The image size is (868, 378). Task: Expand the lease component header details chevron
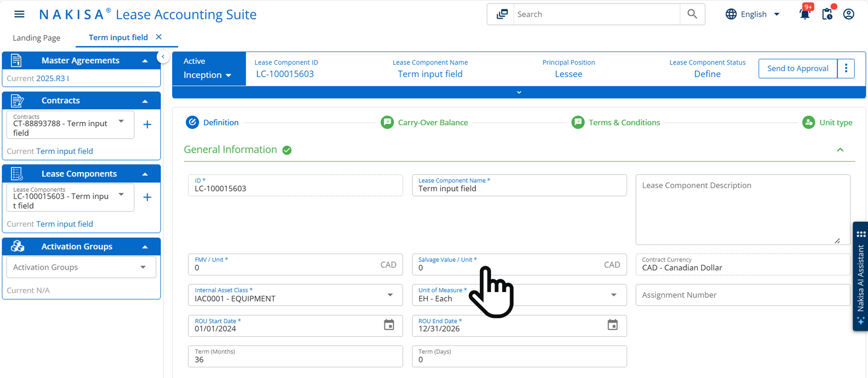[519, 92]
